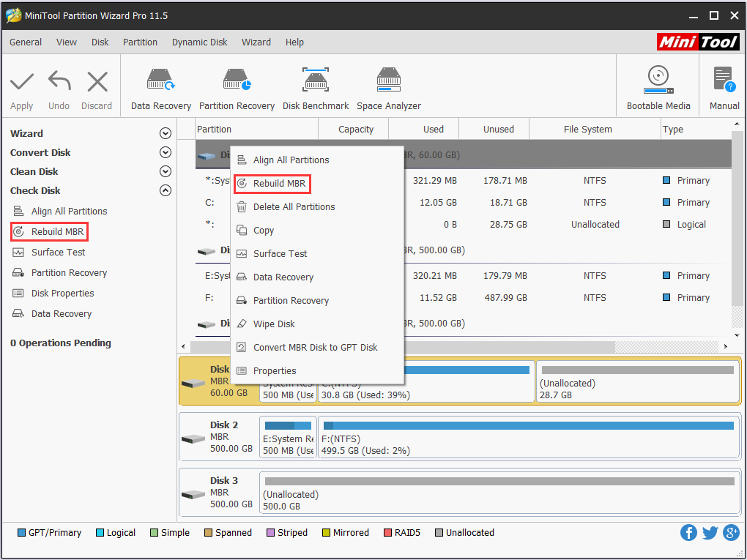Click the Apply checkmark icon
The width and height of the screenshot is (747, 560).
22,82
